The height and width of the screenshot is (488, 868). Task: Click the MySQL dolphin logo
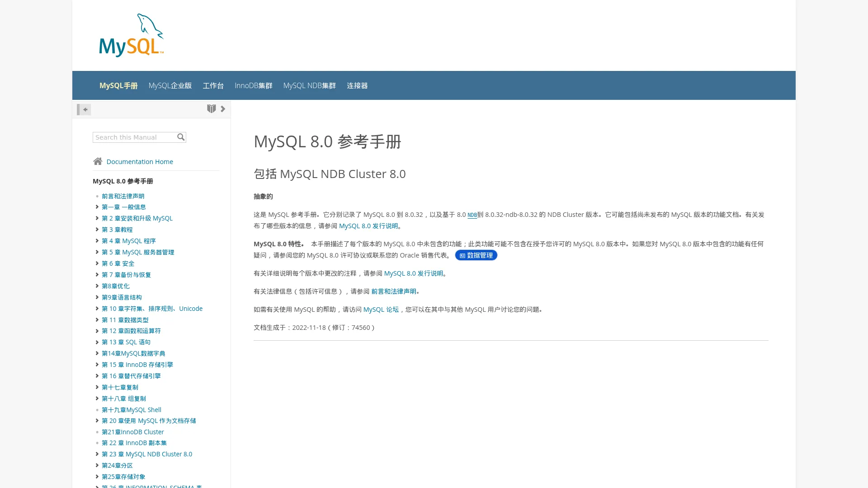pos(132,35)
